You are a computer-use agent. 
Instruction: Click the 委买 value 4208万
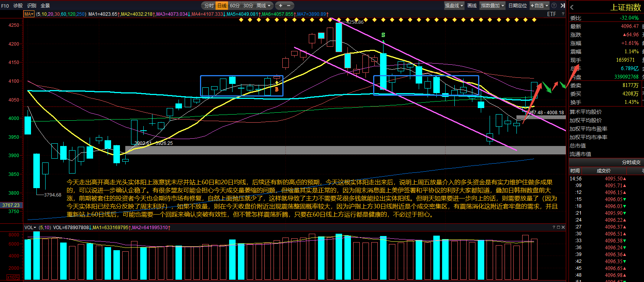(630, 94)
